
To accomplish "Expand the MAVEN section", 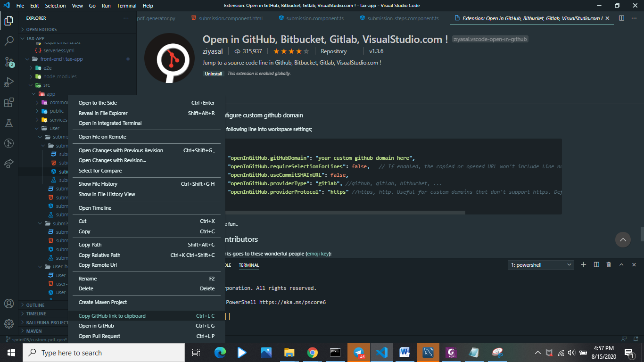I will tap(34, 331).
